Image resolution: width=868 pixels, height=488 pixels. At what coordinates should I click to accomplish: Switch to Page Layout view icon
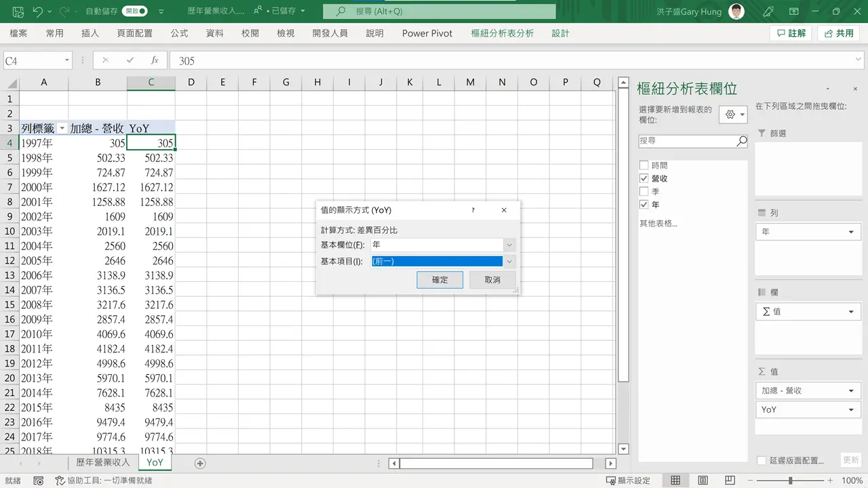coord(703,481)
